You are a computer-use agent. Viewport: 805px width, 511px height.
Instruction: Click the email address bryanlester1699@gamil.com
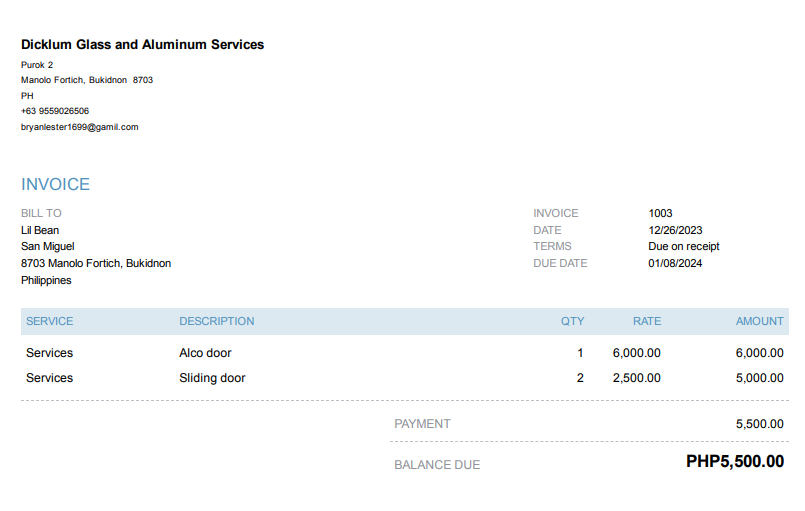[79, 127]
